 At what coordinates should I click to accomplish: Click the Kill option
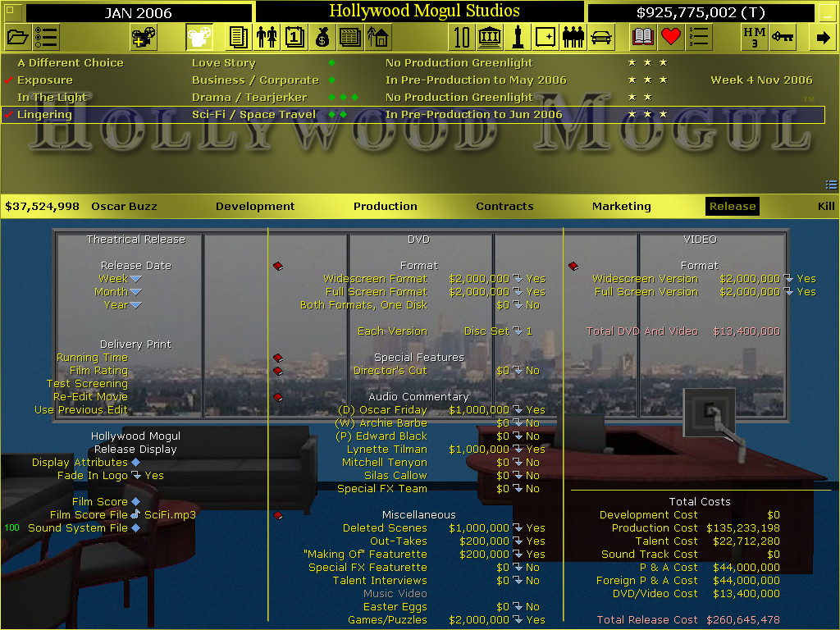tap(826, 206)
